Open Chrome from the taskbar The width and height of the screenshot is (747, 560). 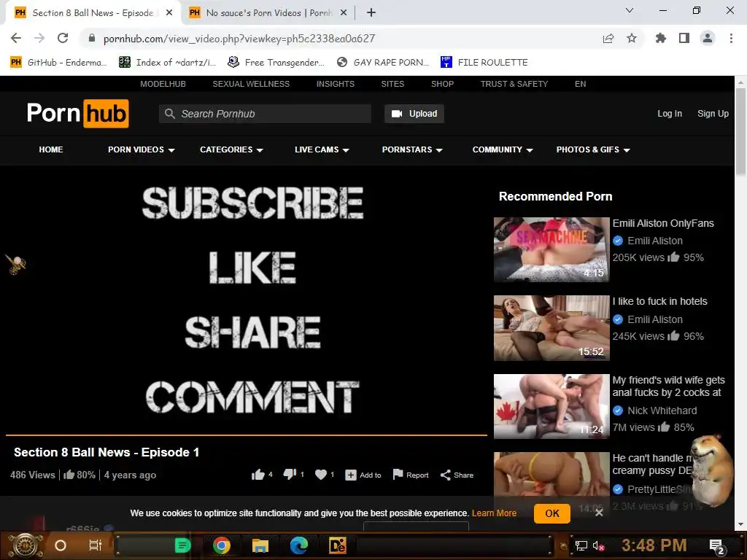[x=222, y=545]
